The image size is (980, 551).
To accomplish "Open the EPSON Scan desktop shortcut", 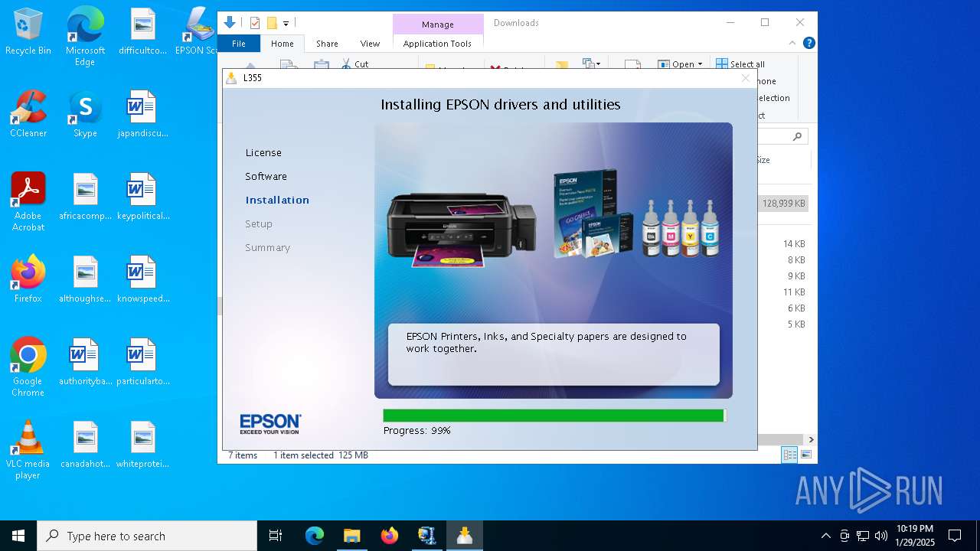I will tap(199, 32).
